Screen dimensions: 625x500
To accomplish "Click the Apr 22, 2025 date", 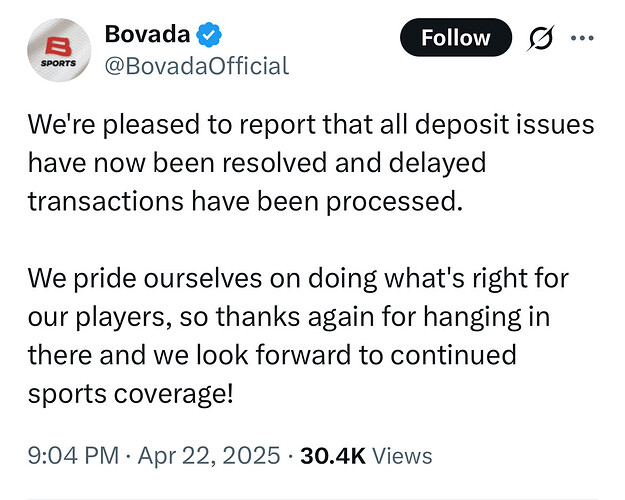I will 208,456.
